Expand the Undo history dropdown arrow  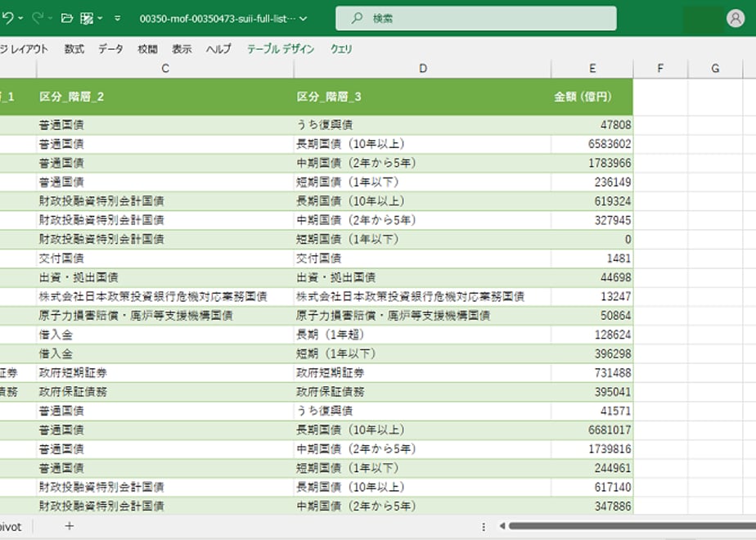tap(20, 18)
